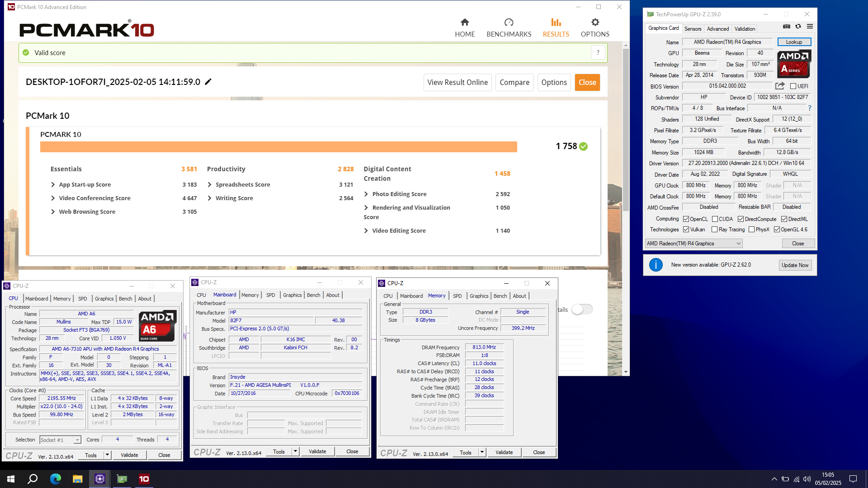Switch to GPU-Z Advanced tab

[717, 28]
